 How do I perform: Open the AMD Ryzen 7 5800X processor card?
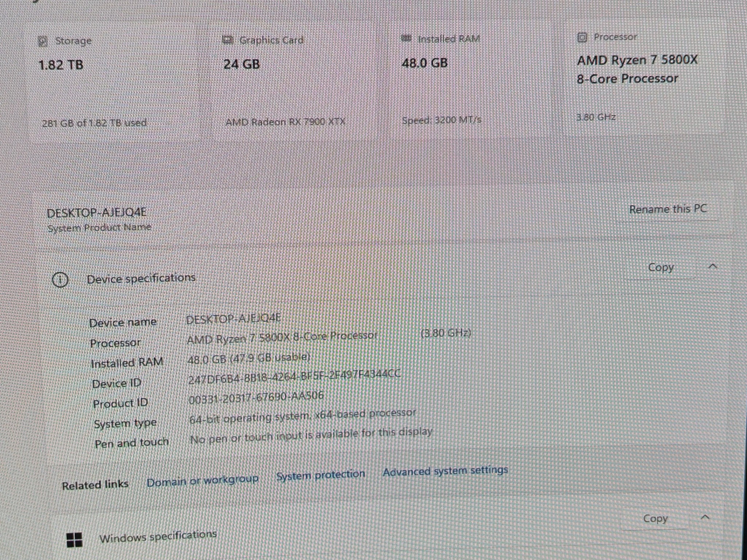[x=644, y=77]
